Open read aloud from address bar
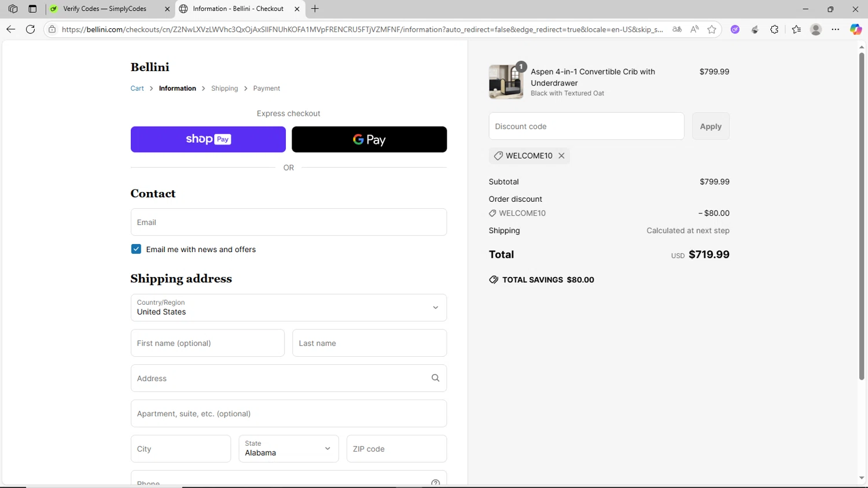868x488 pixels. (694, 29)
